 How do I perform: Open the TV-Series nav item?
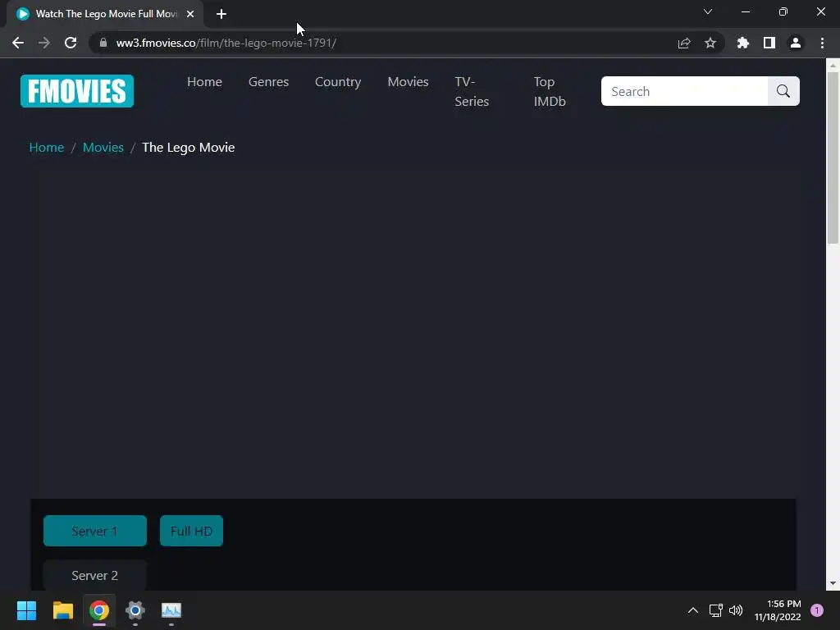pyautogui.click(x=472, y=92)
